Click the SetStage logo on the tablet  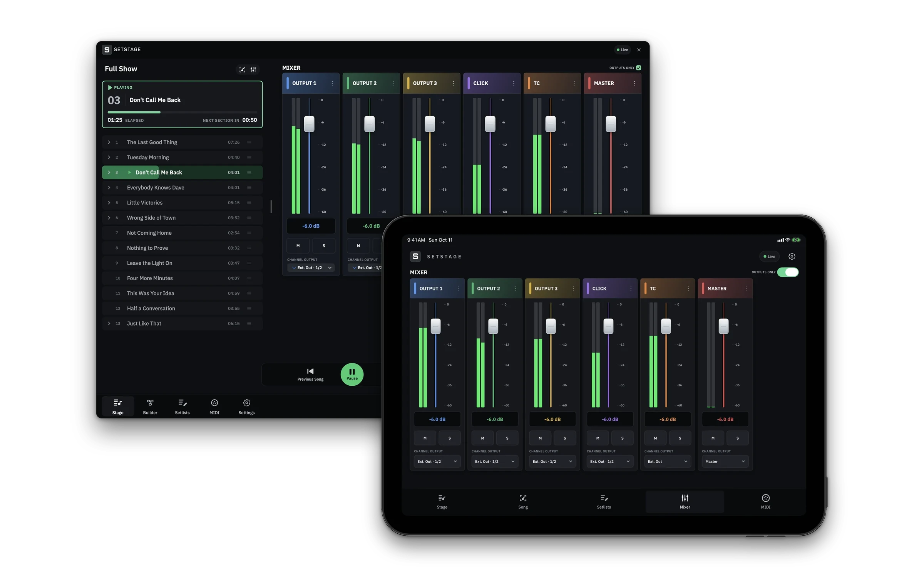click(x=415, y=256)
